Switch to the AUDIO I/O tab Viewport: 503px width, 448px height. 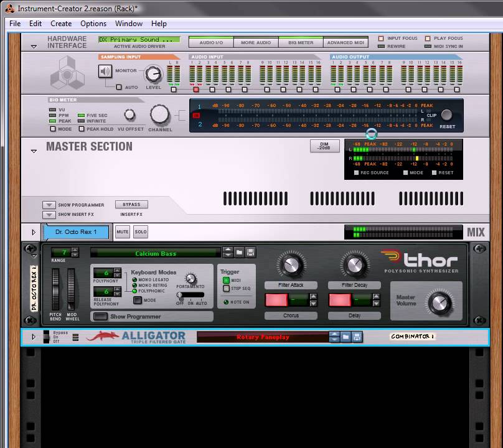211,42
